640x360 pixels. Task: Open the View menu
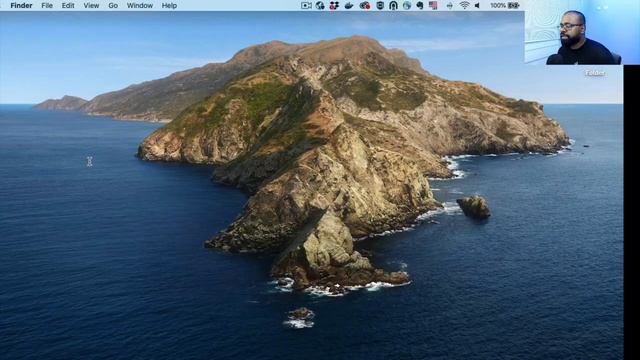coord(91,6)
